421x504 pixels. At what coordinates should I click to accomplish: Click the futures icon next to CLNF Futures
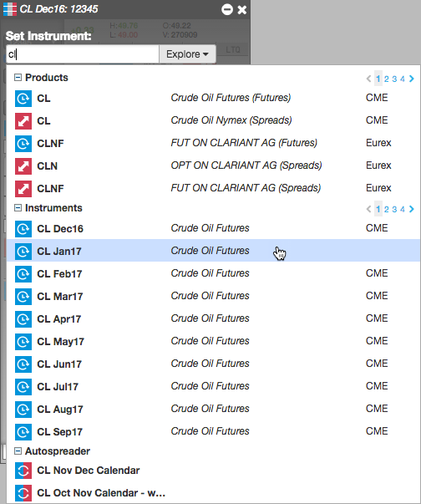click(23, 144)
